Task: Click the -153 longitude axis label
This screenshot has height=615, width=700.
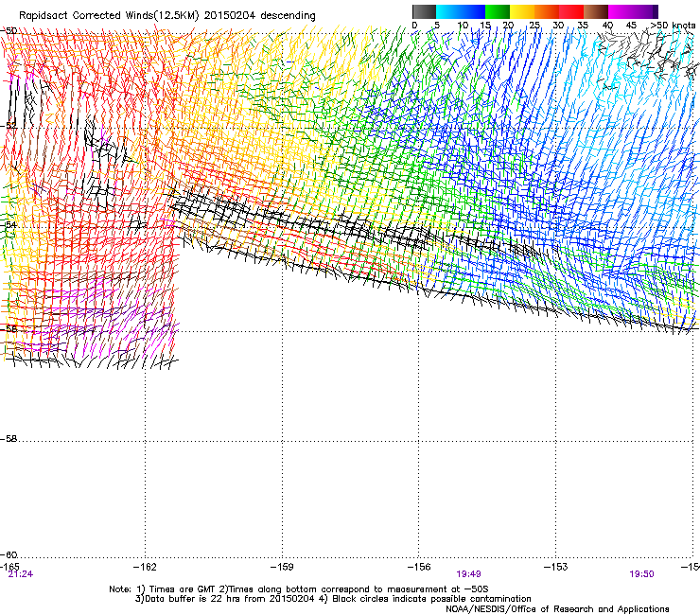Action: click(x=556, y=567)
